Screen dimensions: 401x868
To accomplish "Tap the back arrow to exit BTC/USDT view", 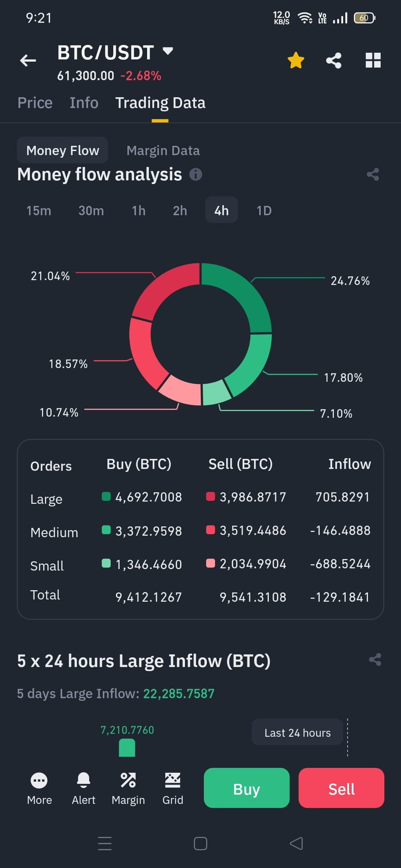I will tap(28, 60).
